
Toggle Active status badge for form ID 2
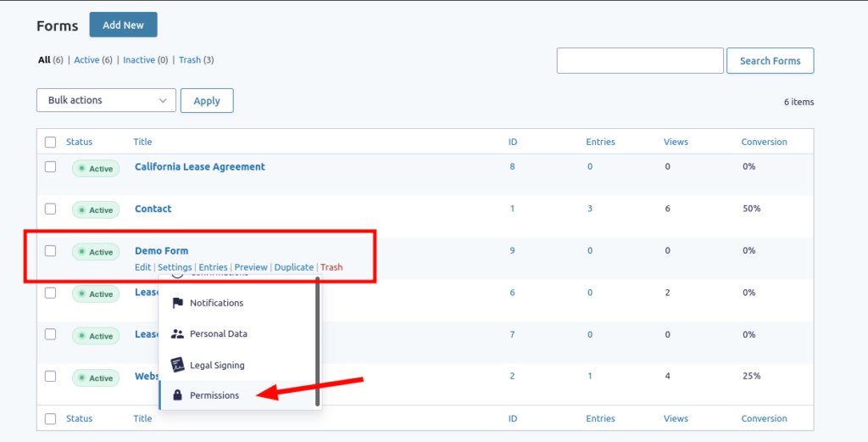[96, 378]
